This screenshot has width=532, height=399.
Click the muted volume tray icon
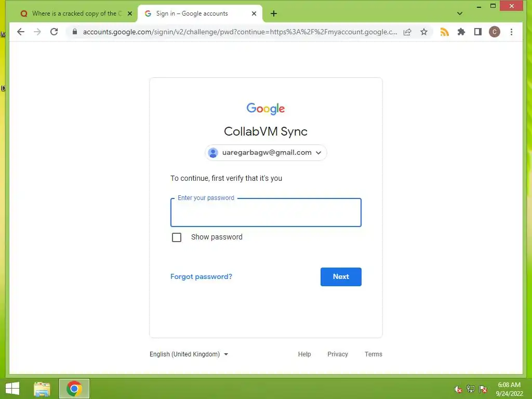click(458, 389)
